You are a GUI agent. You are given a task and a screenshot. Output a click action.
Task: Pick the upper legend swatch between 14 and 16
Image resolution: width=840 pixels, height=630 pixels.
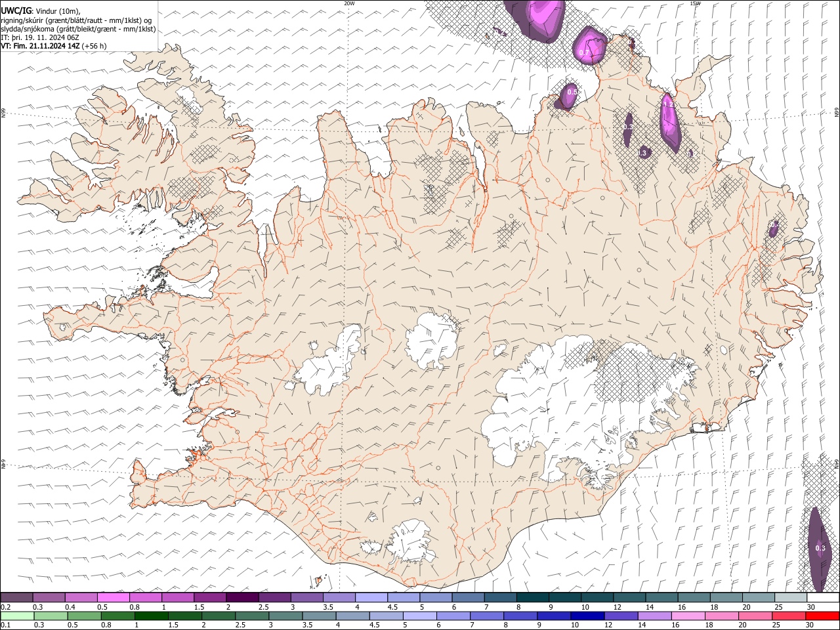click(x=661, y=597)
